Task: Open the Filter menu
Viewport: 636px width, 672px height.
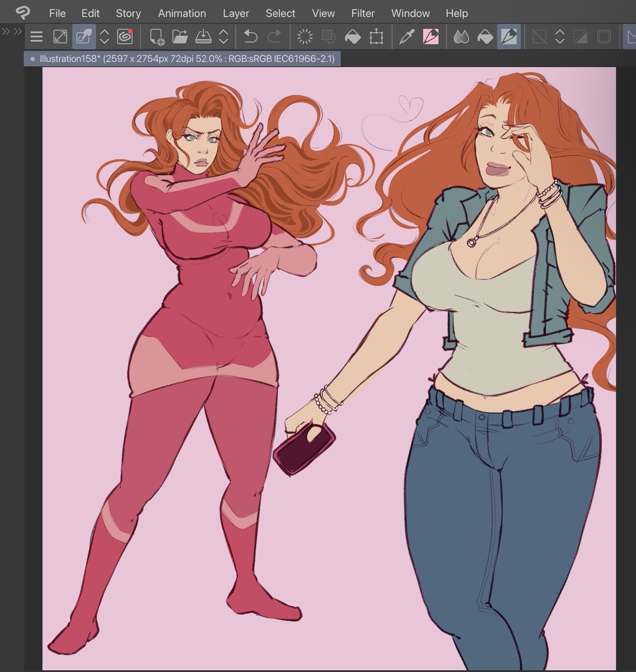Action: (x=363, y=13)
